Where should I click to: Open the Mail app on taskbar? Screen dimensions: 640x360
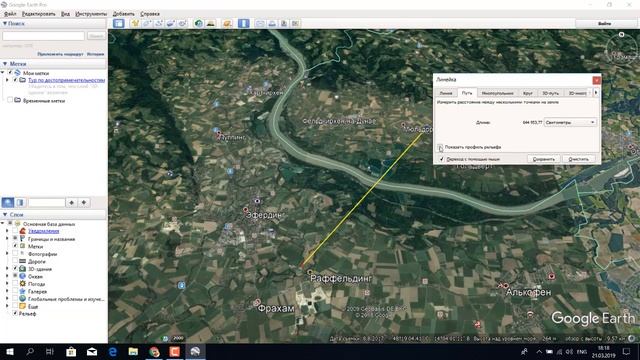tap(92, 351)
